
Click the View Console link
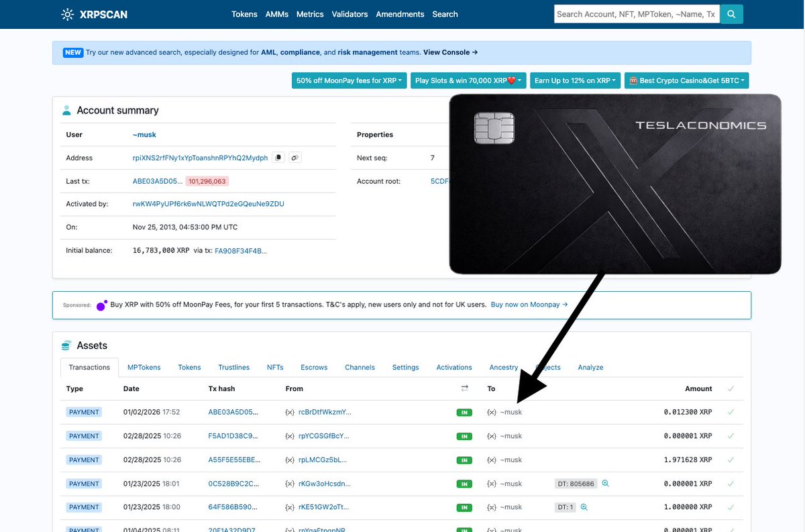(x=450, y=52)
